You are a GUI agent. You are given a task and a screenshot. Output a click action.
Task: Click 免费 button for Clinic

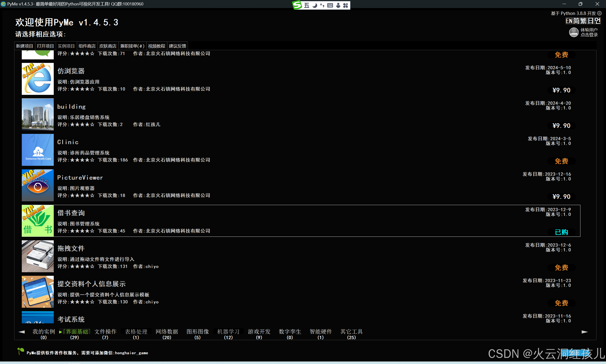[561, 161]
